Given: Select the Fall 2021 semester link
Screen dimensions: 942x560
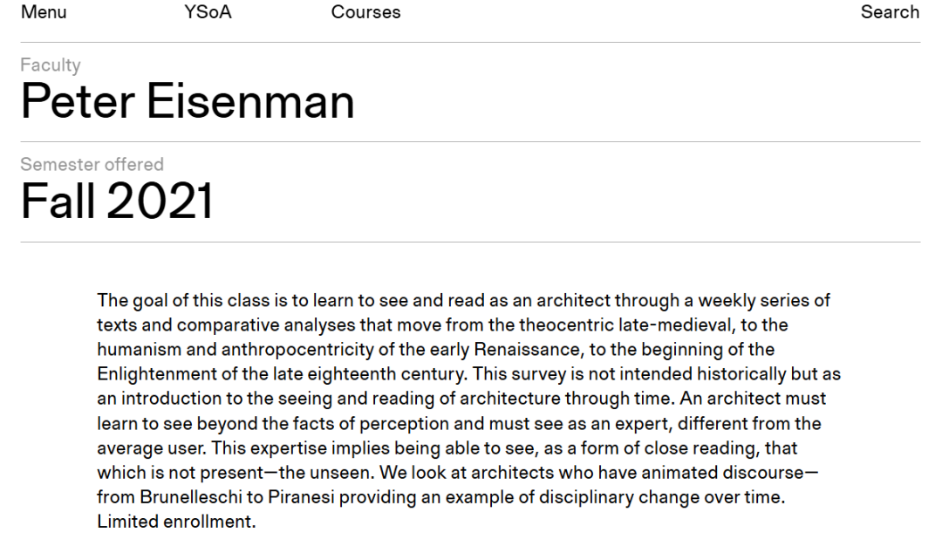Looking at the screenshot, I should [x=117, y=201].
